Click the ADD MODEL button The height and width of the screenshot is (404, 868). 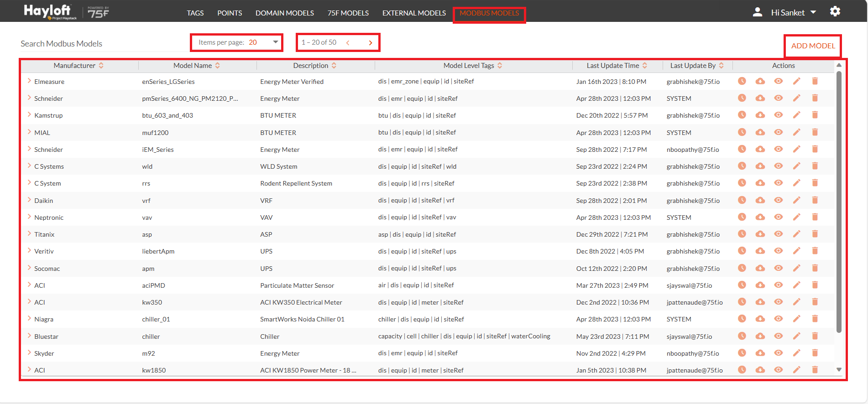pos(813,46)
